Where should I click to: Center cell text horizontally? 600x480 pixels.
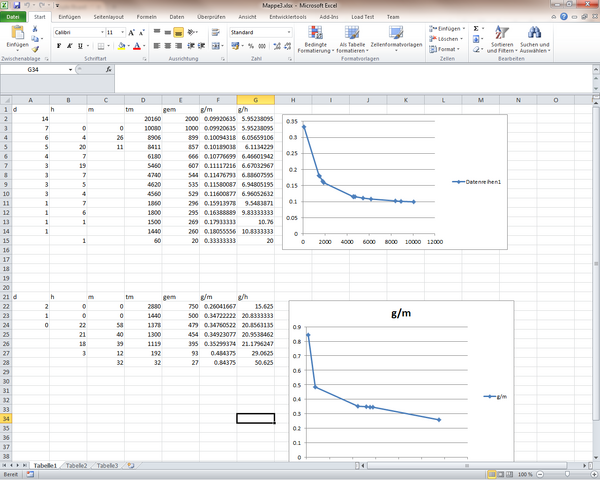click(168, 46)
